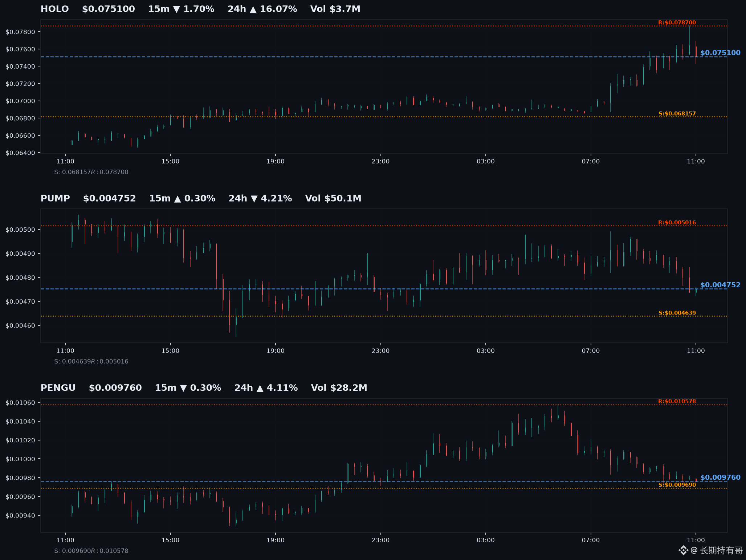Click the $0.00500 y-axis label
The image size is (746, 560).
click(x=20, y=230)
